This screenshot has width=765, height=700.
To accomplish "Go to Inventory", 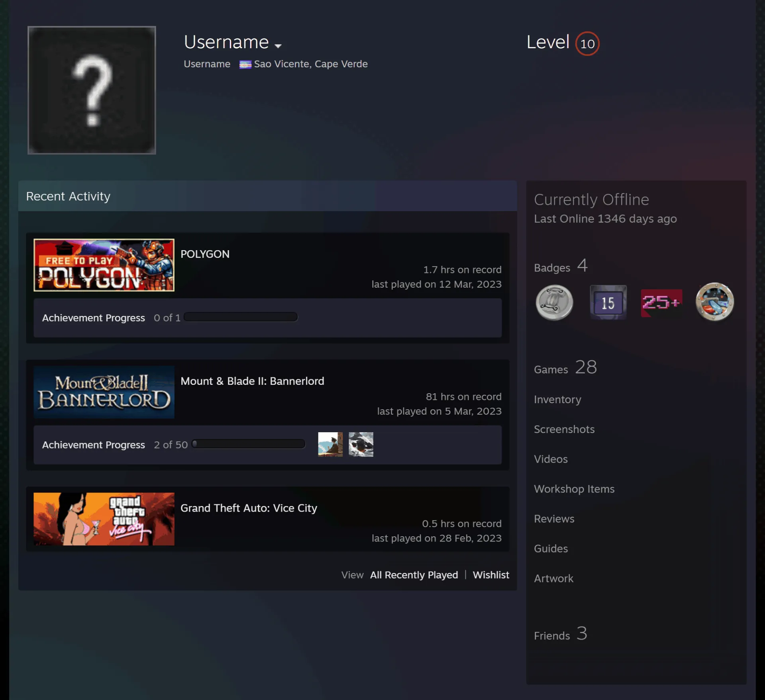I will point(557,400).
